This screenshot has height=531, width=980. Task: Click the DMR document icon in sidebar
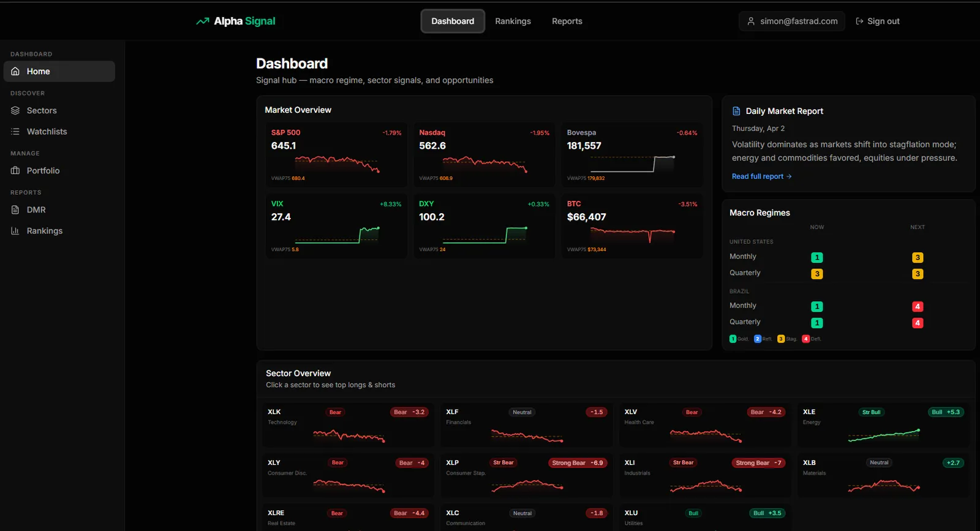(15, 209)
